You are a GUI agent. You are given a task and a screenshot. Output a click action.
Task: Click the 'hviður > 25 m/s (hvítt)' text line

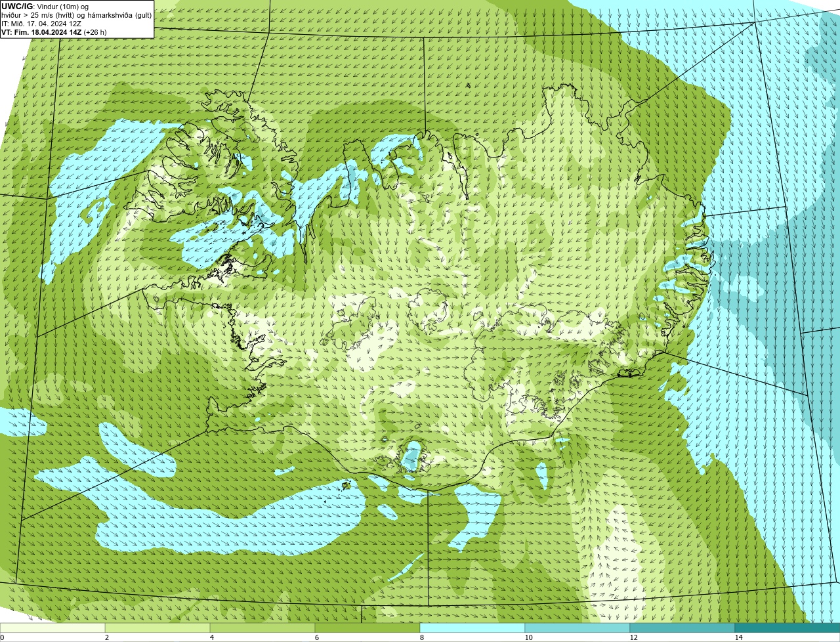coord(77,15)
